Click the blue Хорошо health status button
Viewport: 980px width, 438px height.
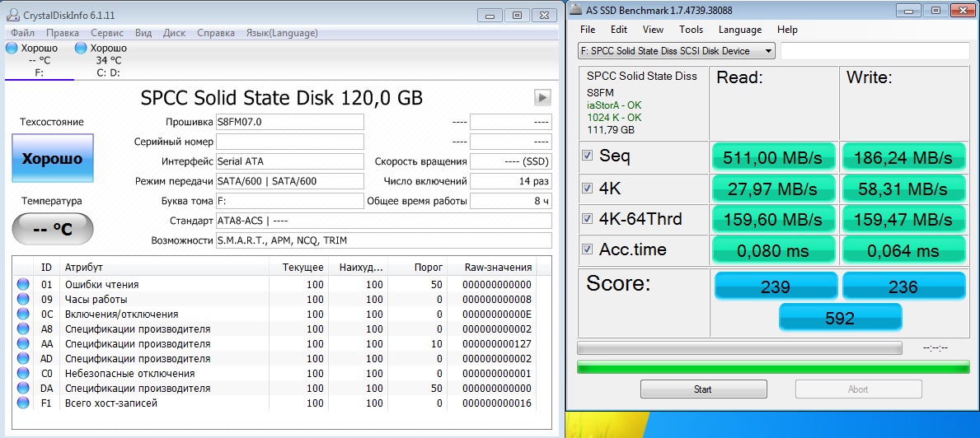tap(53, 158)
